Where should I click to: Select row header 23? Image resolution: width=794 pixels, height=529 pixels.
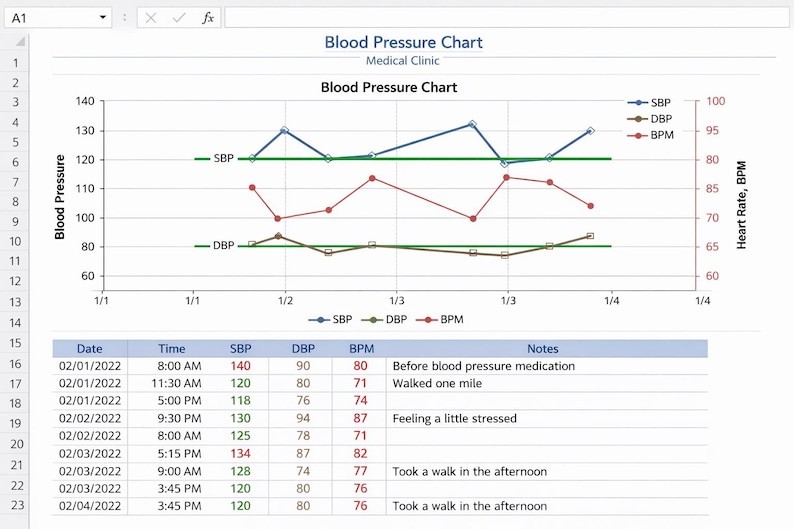point(15,505)
